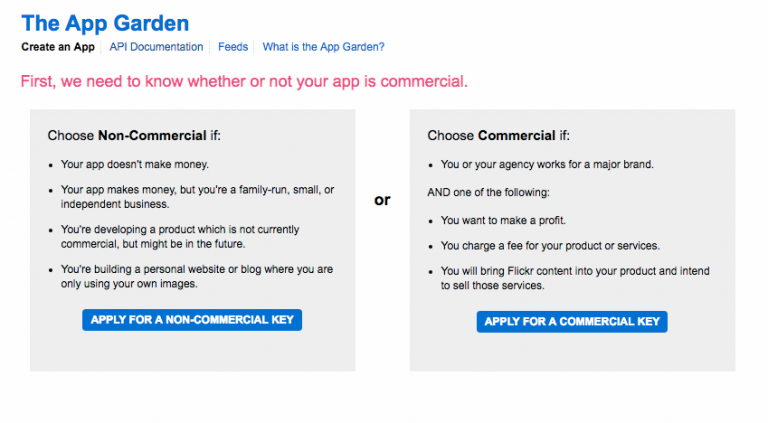This screenshot has height=423, width=768.
Task: Click the AND one of the following text
Action: 498,191
